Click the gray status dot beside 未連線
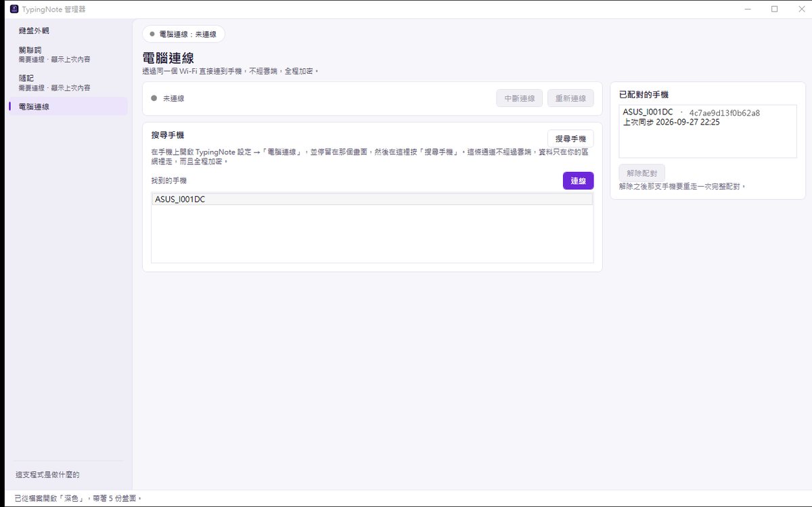This screenshot has height=507, width=812. 154,98
